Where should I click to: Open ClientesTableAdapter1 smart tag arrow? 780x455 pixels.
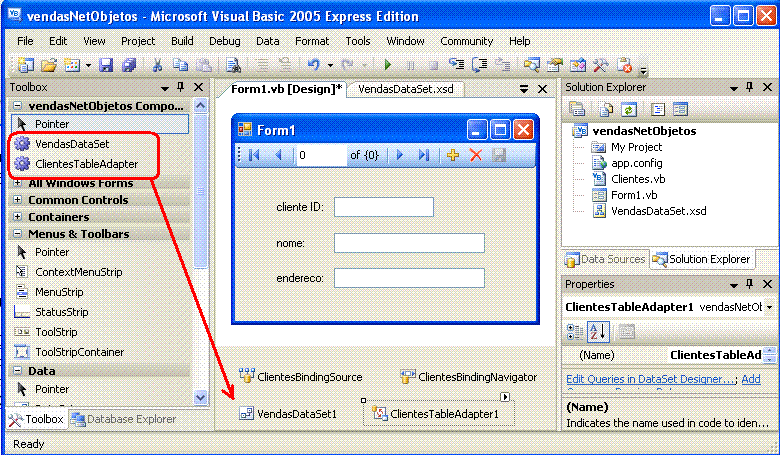(505, 397)
